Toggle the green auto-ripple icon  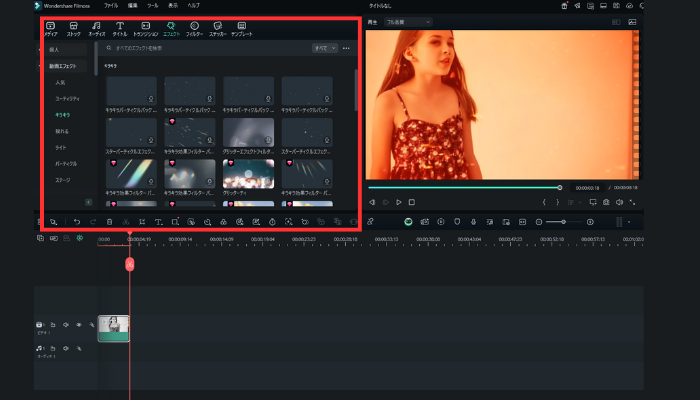point(79,238)
